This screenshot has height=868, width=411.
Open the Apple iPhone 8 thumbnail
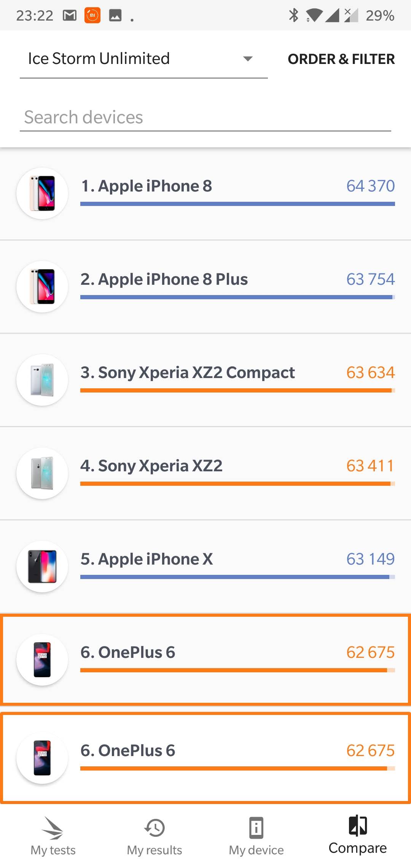[42, 193]
